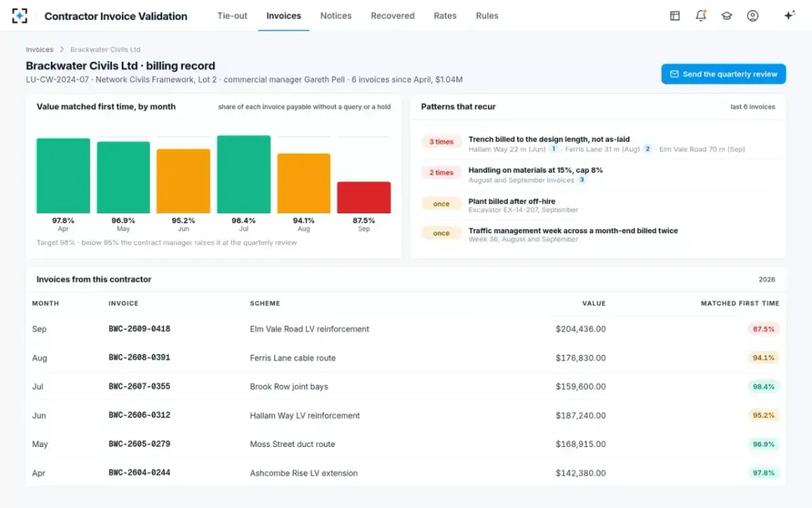Click 'Elm Vale Road LV reinforcement' scheme

(309, 329)
